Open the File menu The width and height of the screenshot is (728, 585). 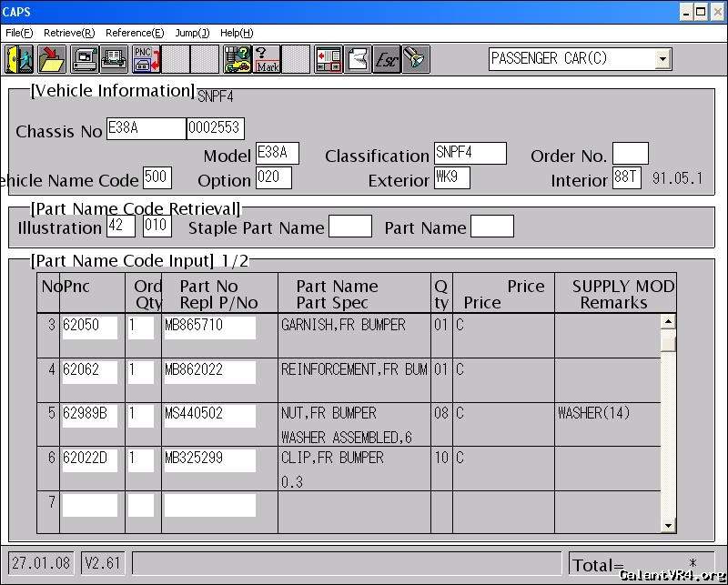19,33
